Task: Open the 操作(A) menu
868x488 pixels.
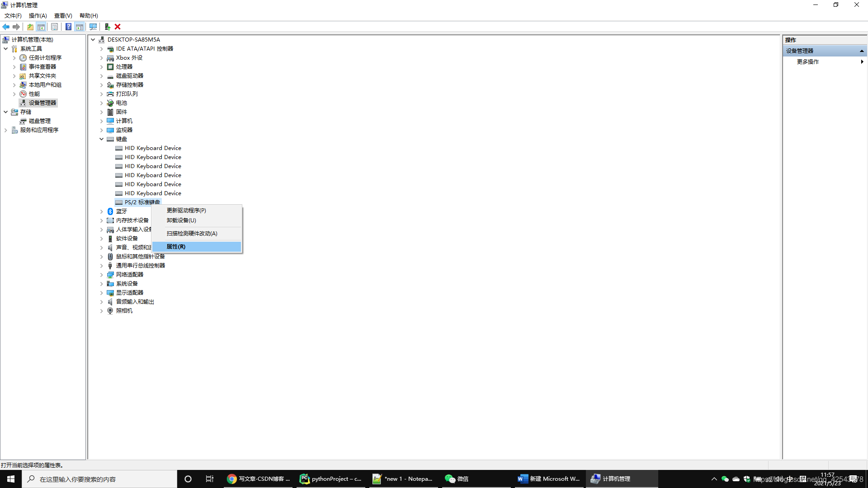Action: (38, 15)
